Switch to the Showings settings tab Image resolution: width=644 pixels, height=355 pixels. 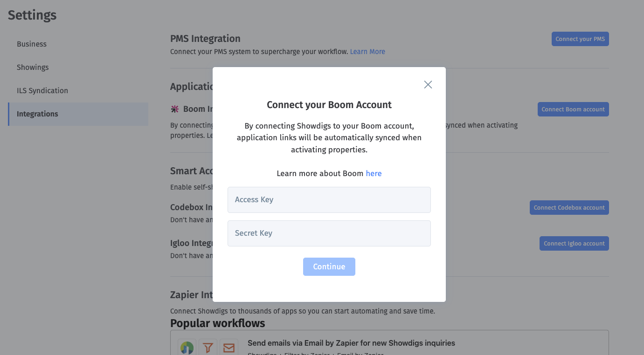tap(33, 68)
